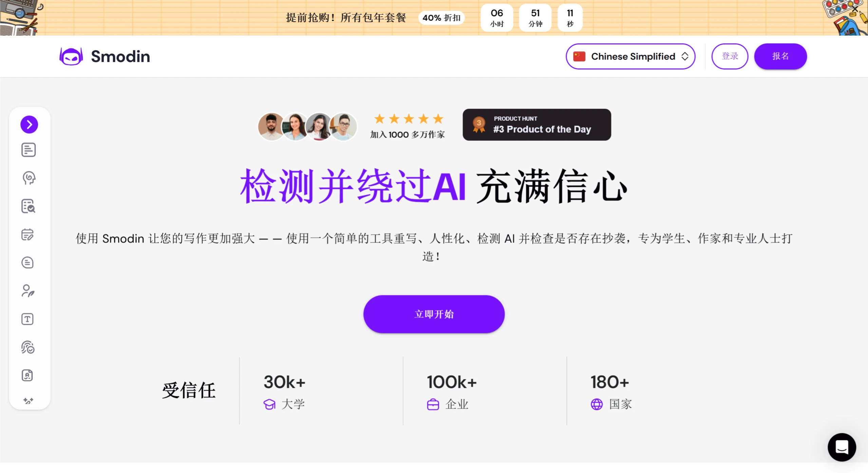Click the 06 小时 countdown box
This screenshot has height=473, width=868.
click(x=497, y=18)
